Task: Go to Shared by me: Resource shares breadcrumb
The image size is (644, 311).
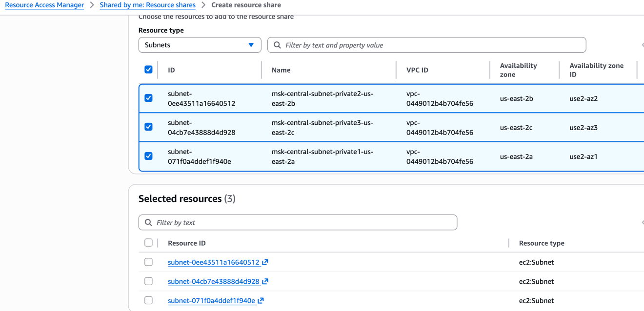Action: (x=147, y=5)
